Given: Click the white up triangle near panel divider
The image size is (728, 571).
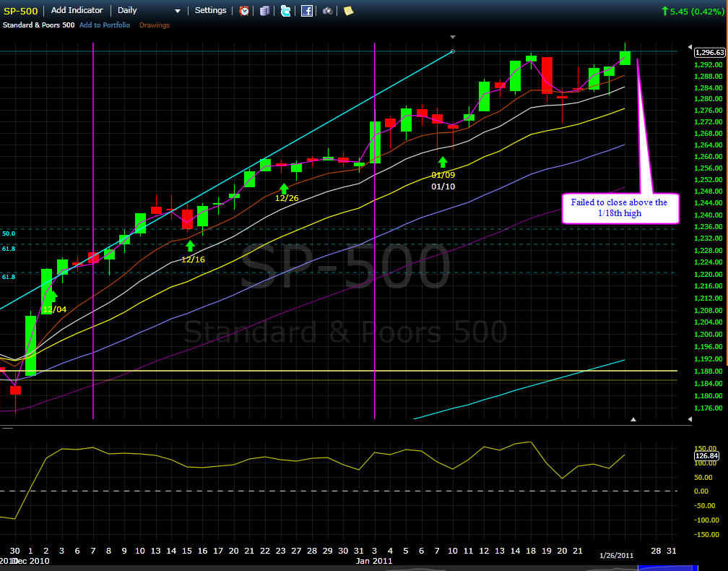Looking at the screenshot, I should pyautogui.click(x=633, y=419).
